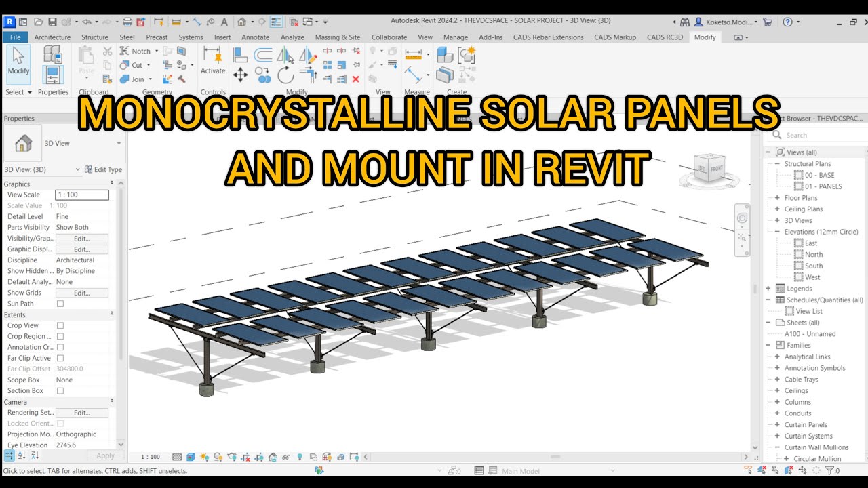Enable the Section Box checkbox
This screenshot has width=868, height=488.
[x=60, y=390]
